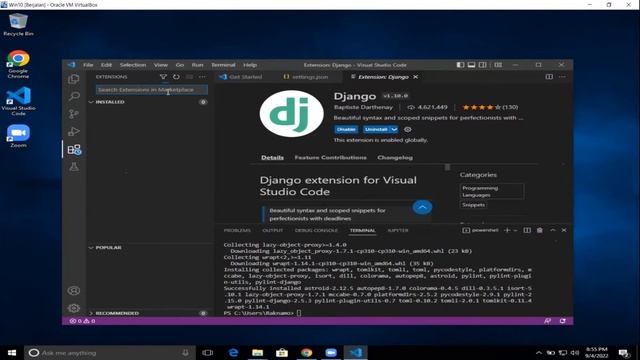
Task: Refresh the extensions list
Action: [176, 77]
